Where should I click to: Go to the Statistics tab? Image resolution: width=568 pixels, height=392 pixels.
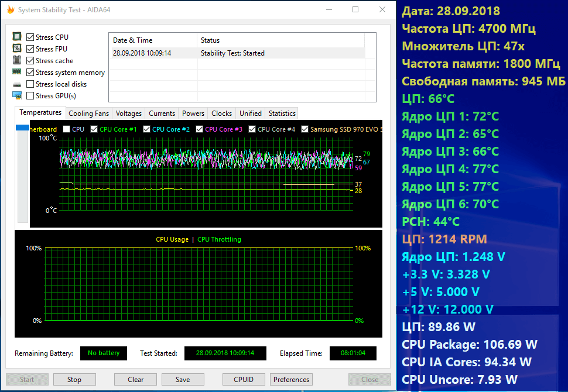[282, 114]
